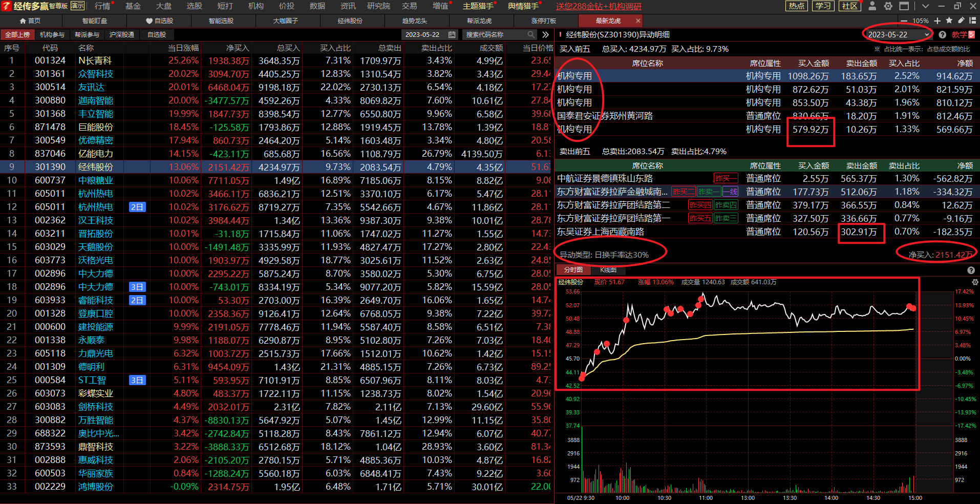Click the pencil edit icon
This screenshot has height=504, width=980.
961,20
